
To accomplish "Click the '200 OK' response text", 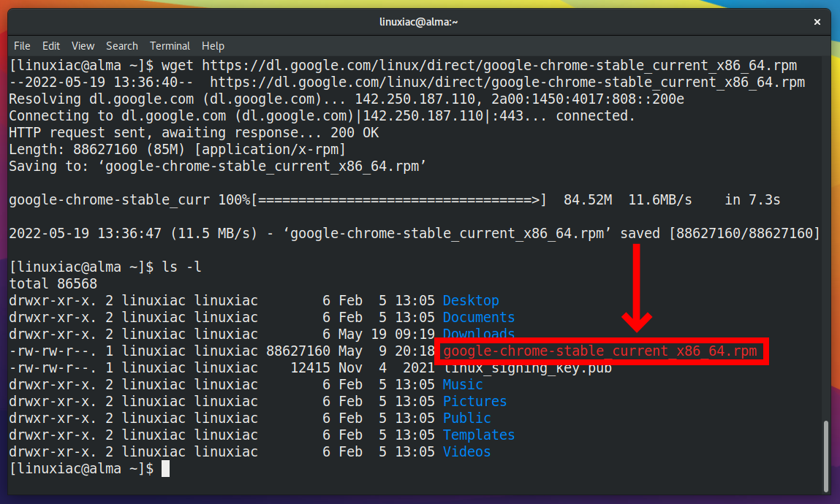I will tap(355, 132).
